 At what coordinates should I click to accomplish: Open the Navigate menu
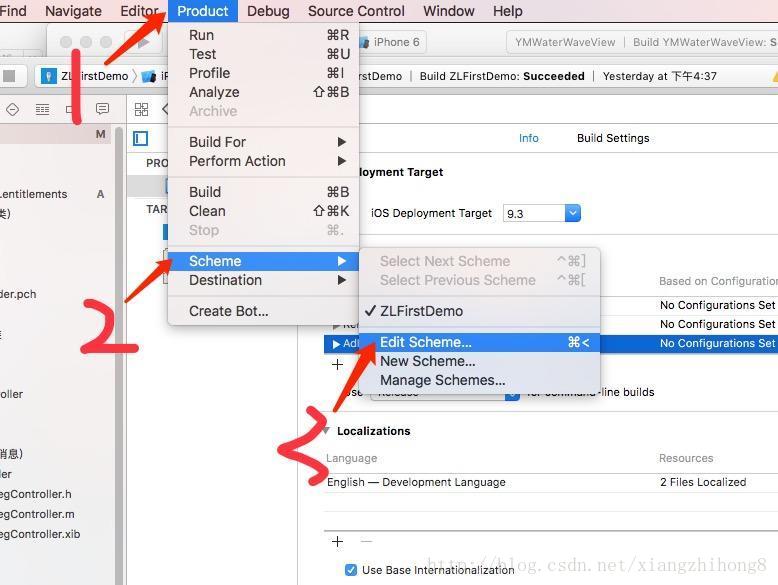pos(73,11)
